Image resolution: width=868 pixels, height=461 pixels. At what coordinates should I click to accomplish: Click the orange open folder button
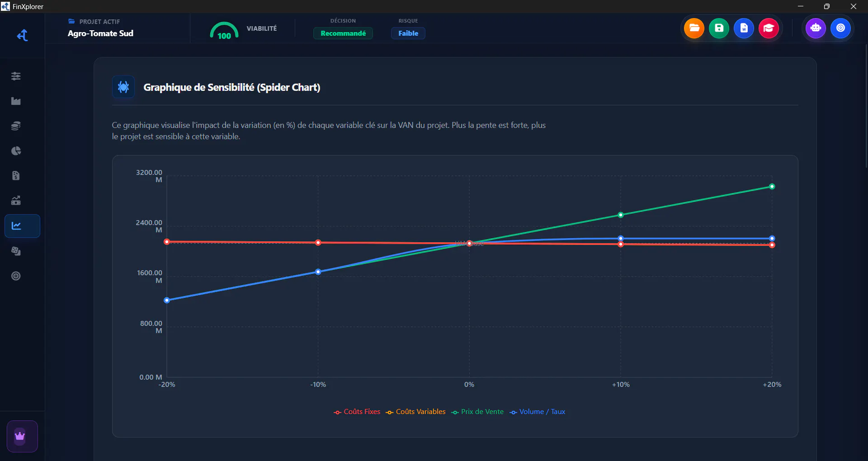(x=694, y=28)
